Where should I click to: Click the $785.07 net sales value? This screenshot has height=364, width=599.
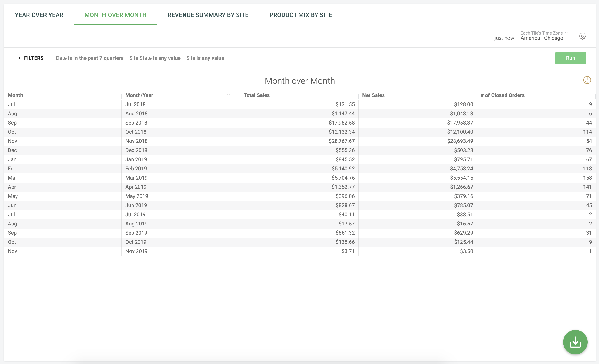pos(463,205)
